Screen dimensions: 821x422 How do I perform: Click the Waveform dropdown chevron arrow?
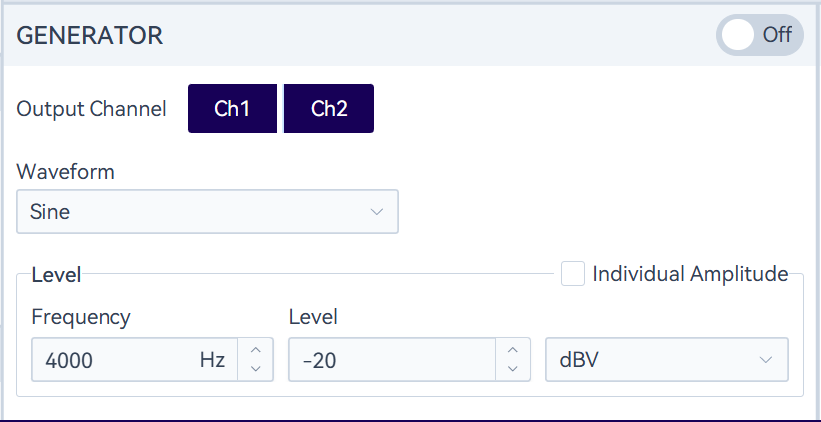coord(377,212)
